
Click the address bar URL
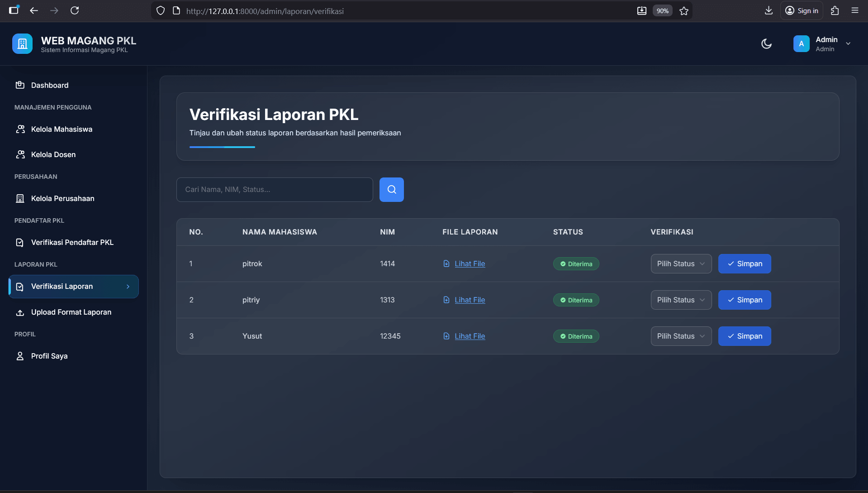tap(265, 11)
